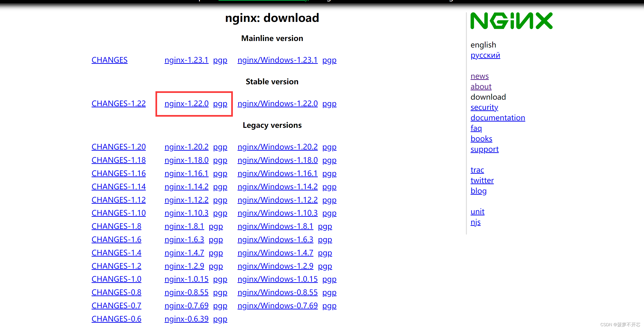644x329 pixels.
Task: Download nginx-1.10.3 source
Action: point(186,213)
